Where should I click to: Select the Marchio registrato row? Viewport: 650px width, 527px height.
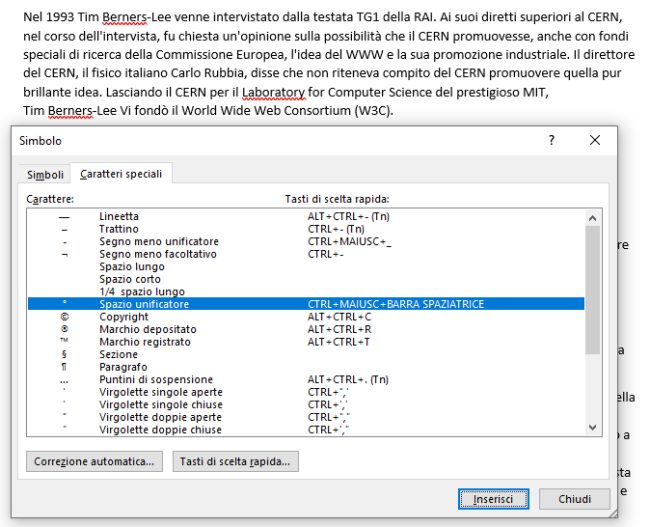point(306,342)
